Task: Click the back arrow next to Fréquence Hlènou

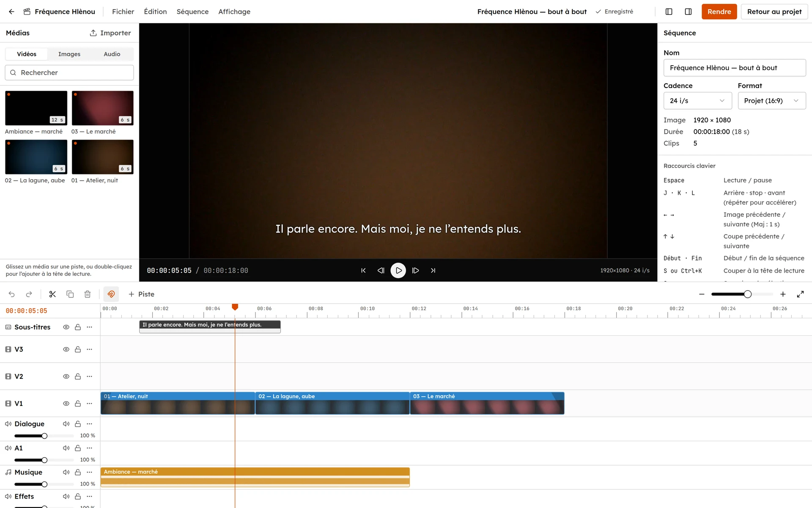Action: tap(11, 11)
